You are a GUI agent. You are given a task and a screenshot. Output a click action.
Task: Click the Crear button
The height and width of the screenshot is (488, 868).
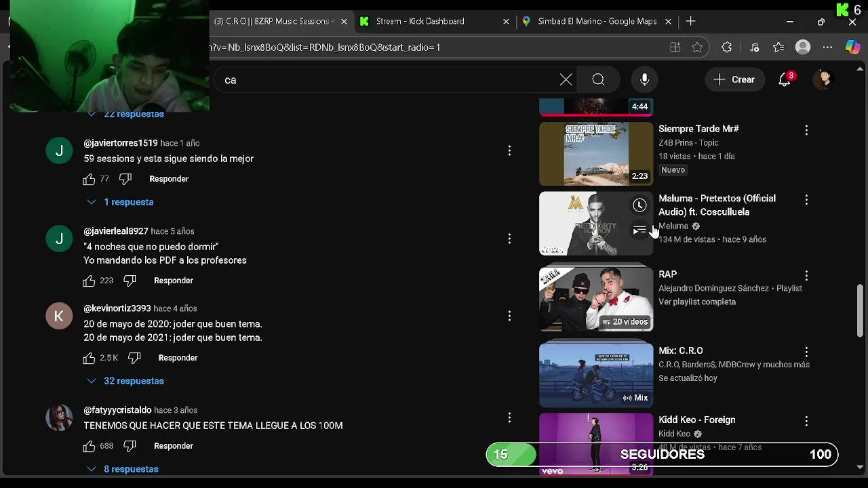(734, 80)
